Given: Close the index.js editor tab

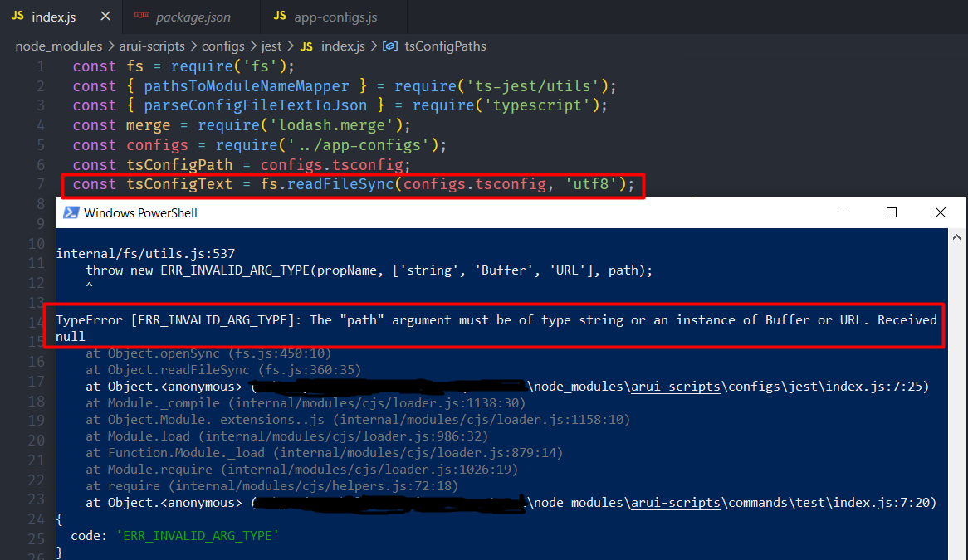Looking at the screenshot, I should tap(104, 14).
